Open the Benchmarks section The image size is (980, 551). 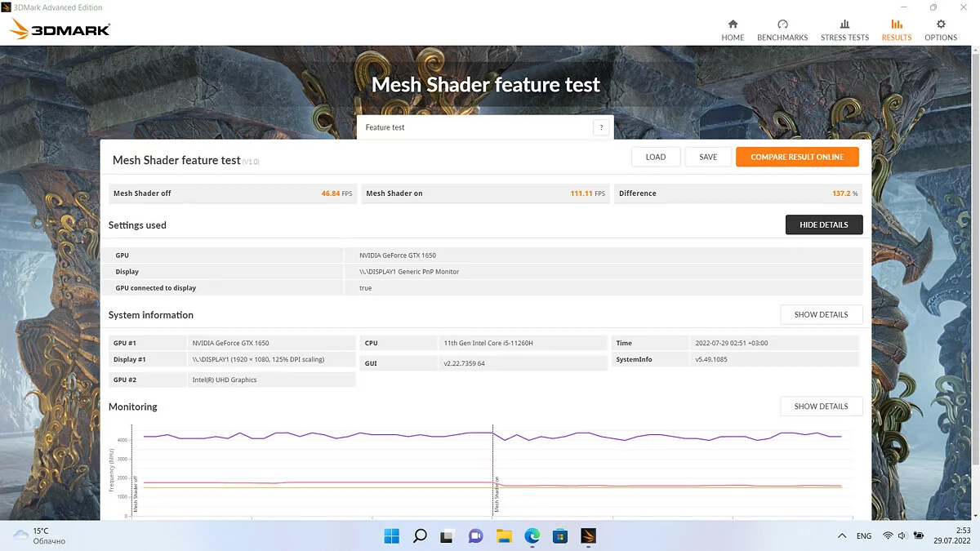pos(782,30)
